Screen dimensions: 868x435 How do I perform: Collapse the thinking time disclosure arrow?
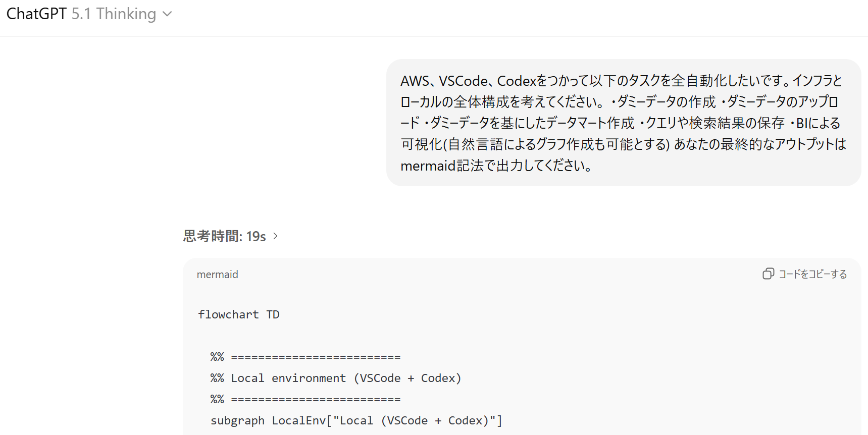[x=276, y=236]
